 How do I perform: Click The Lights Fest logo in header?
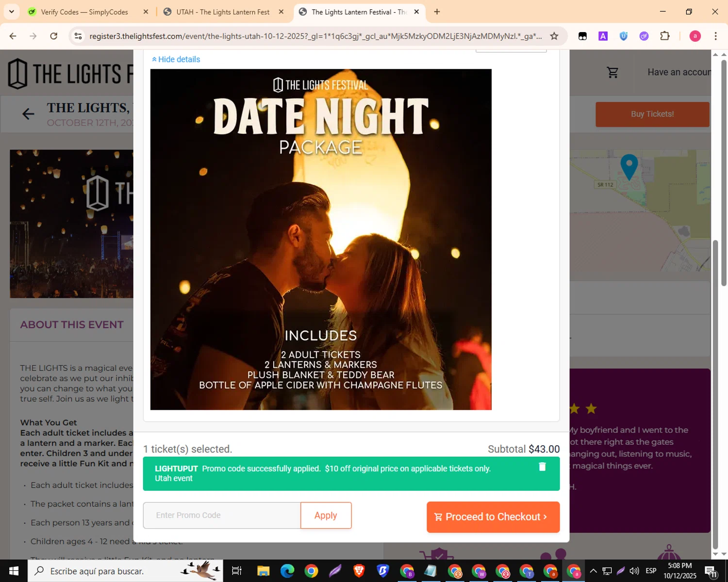70,74
